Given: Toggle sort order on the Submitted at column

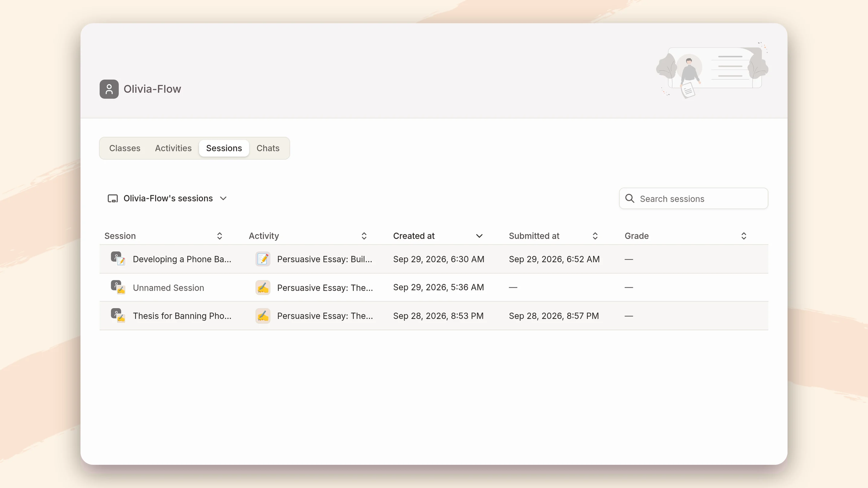Looking at the screenshot, I should point(595,236).
